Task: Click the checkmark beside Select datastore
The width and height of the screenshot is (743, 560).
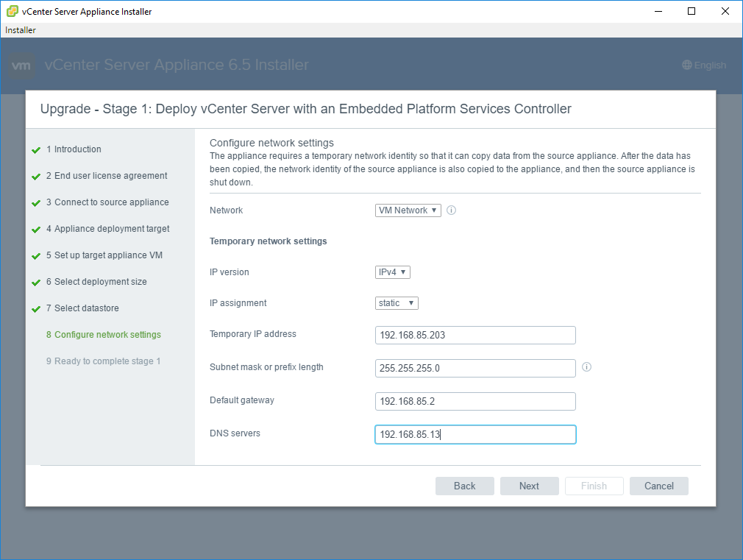Action: [x=36, y=309]
